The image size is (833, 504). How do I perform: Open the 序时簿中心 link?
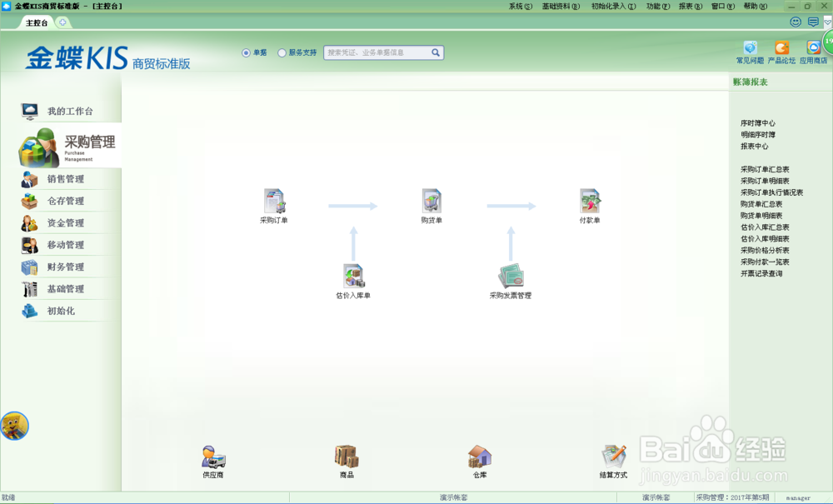coord(757,123)
